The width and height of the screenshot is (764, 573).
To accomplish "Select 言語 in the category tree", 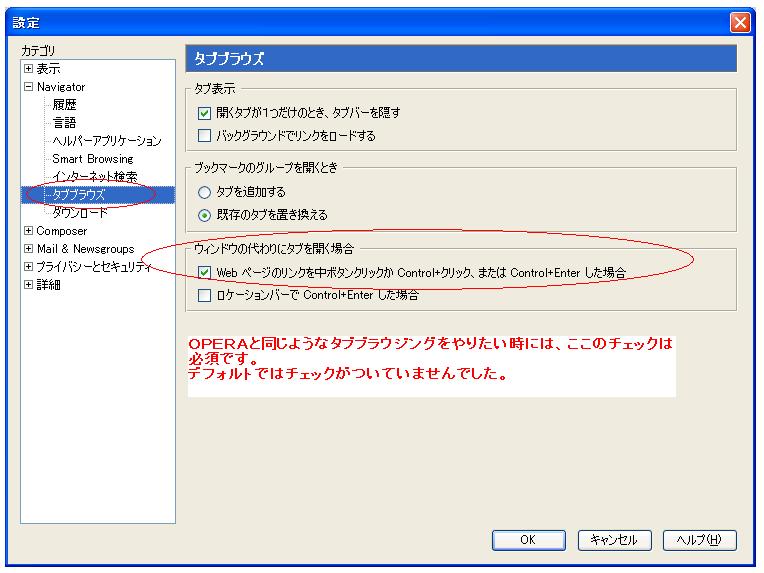I will pos(64,123).
